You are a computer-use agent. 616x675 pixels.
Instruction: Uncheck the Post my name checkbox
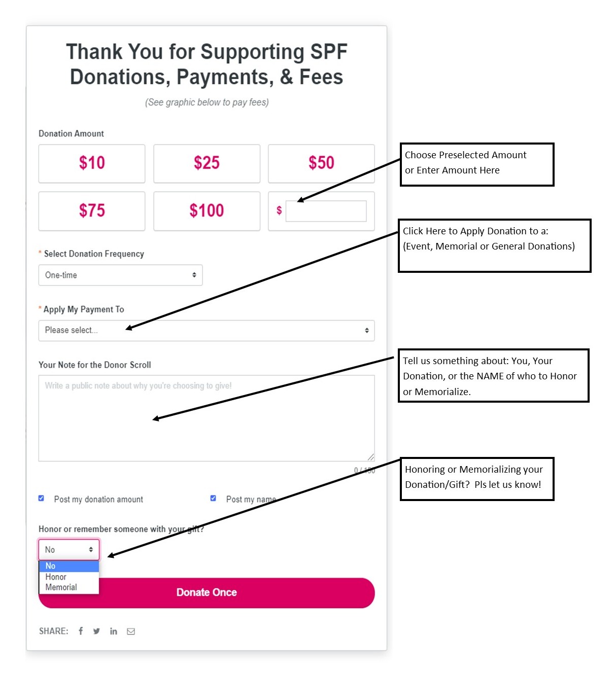coord(213,499)
